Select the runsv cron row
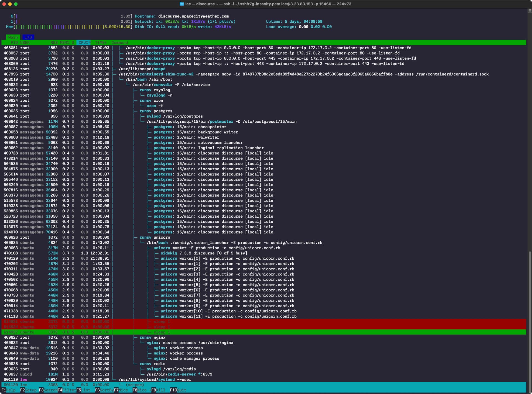Screen dimensions: 532x394 coord(264,101)
